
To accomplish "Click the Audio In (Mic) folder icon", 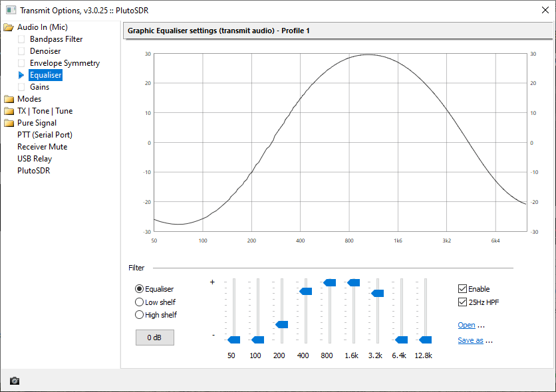I will (x=9, y=27).
